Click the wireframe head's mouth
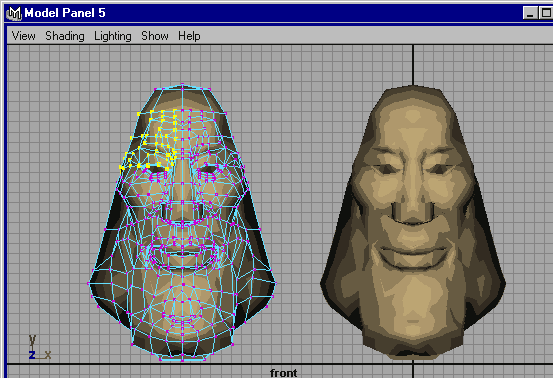This screenshot has width=553, height=378. pos(182,252)
